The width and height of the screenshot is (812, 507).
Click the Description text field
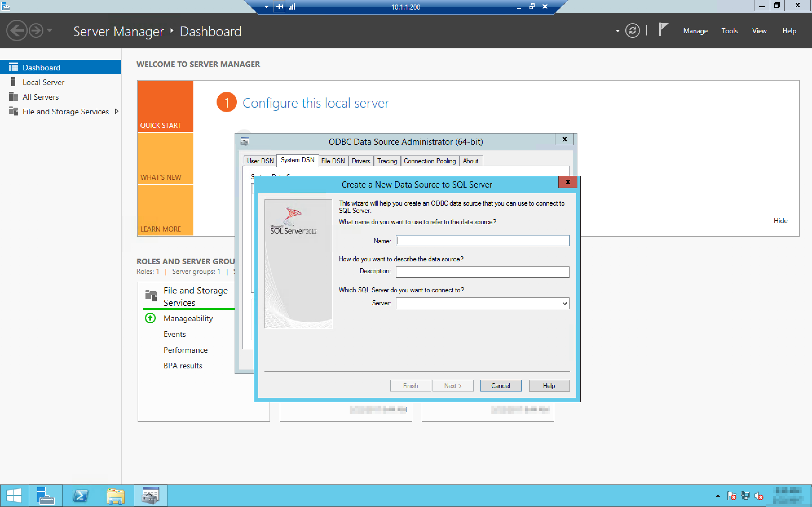pos(482,272)
